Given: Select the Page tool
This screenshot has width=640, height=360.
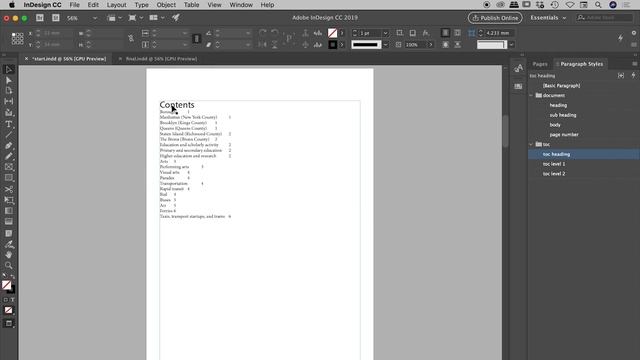Looking at the screenshot, I should 9,91.
